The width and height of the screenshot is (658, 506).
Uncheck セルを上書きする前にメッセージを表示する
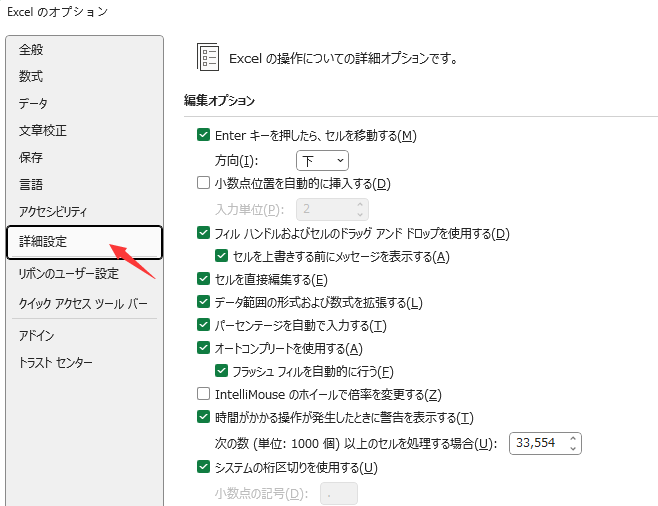[x=221, y=256]
